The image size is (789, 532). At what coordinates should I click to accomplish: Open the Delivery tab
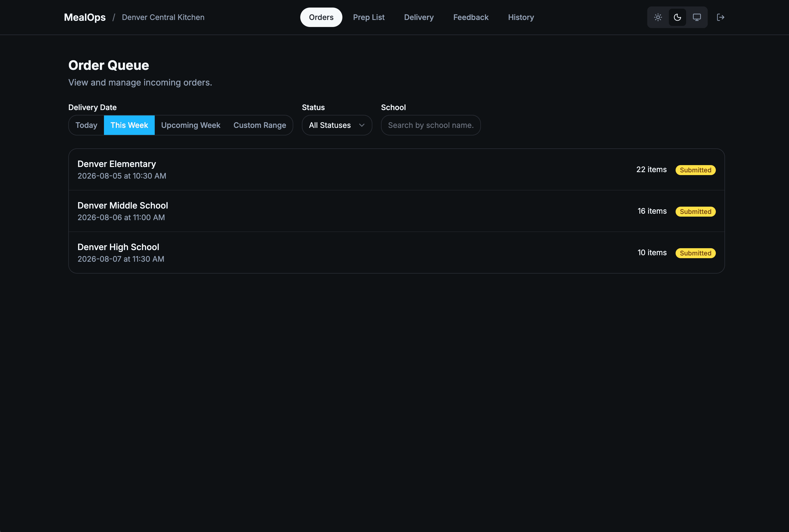click(419, 17)
